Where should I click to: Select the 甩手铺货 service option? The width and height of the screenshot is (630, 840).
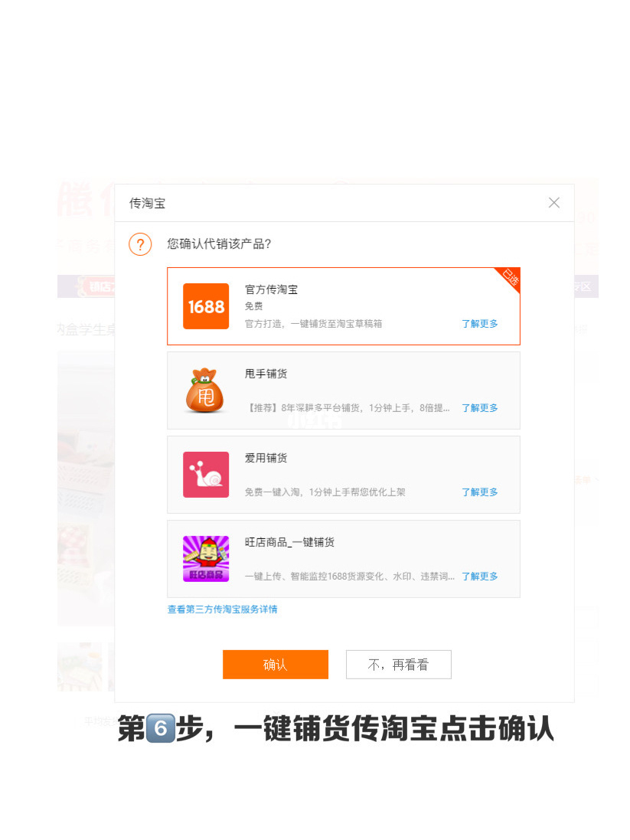(343, 390)
